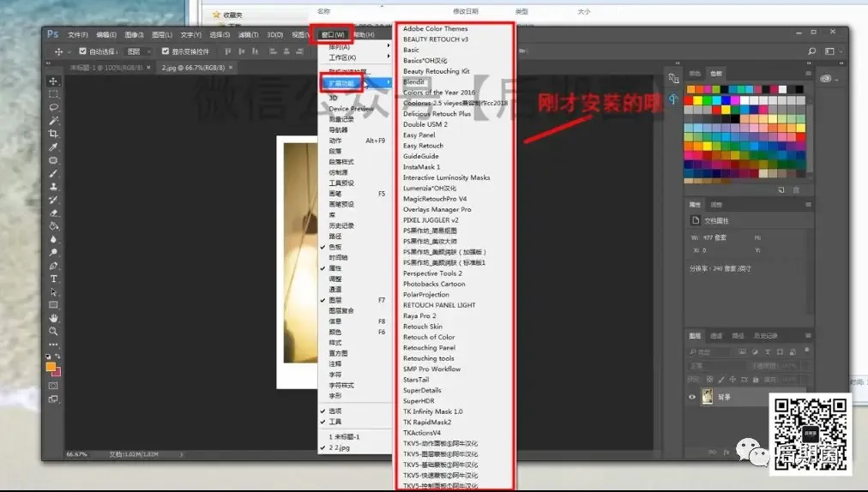Open the swatches panel flyout menu
868x492 pixels.
[x=808, y=73]
